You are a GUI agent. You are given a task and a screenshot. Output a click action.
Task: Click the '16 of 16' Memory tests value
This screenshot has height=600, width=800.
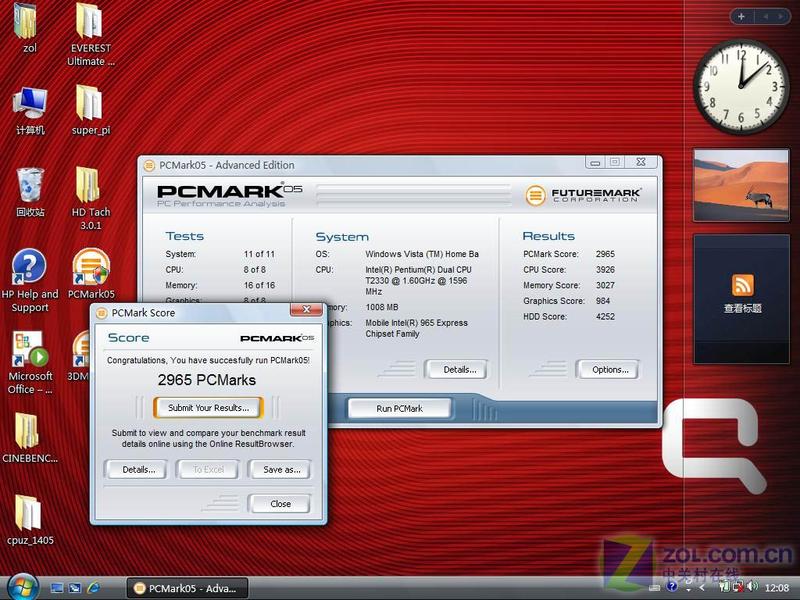pyautogui.click(x=259, y=286)
